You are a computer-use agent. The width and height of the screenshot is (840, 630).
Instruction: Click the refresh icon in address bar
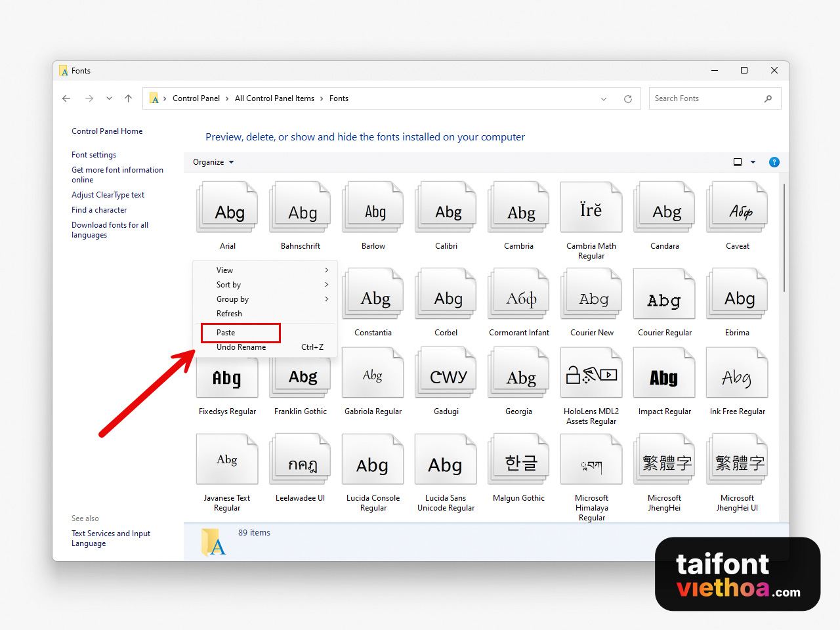click(627, 99)
